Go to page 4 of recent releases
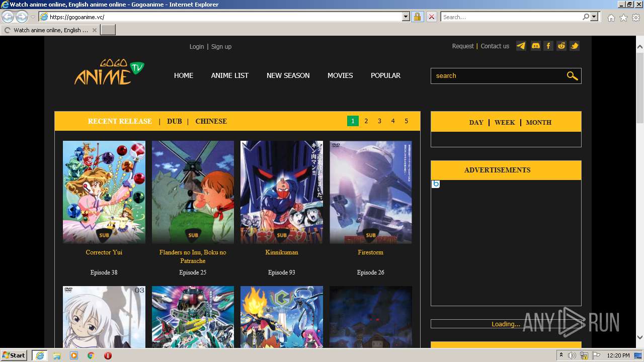This screenshot has width=644, height=362. (393, 121)
